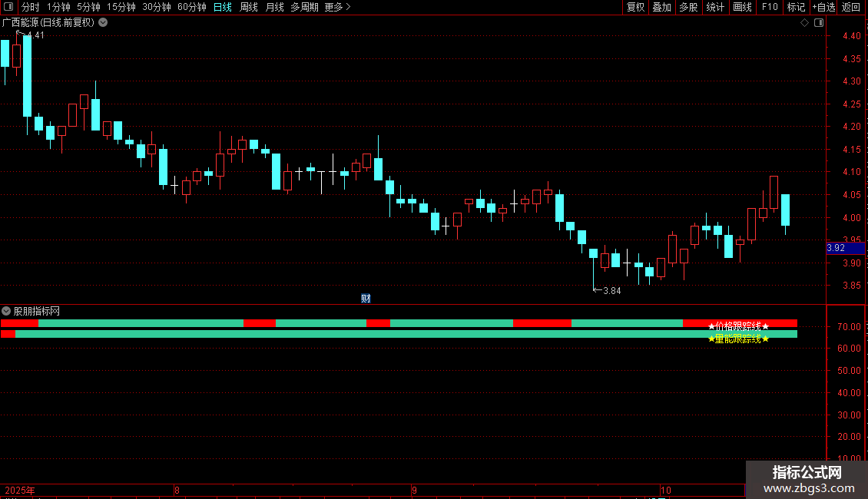Open the 复权 adjustment menu
This screenshot has width=868, height=499.
point(635,7)
